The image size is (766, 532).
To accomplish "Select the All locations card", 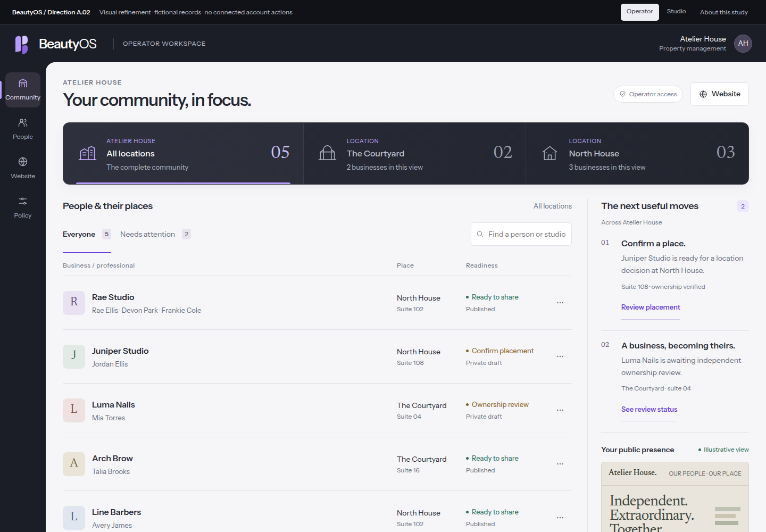I will click(x=183, y=154).
